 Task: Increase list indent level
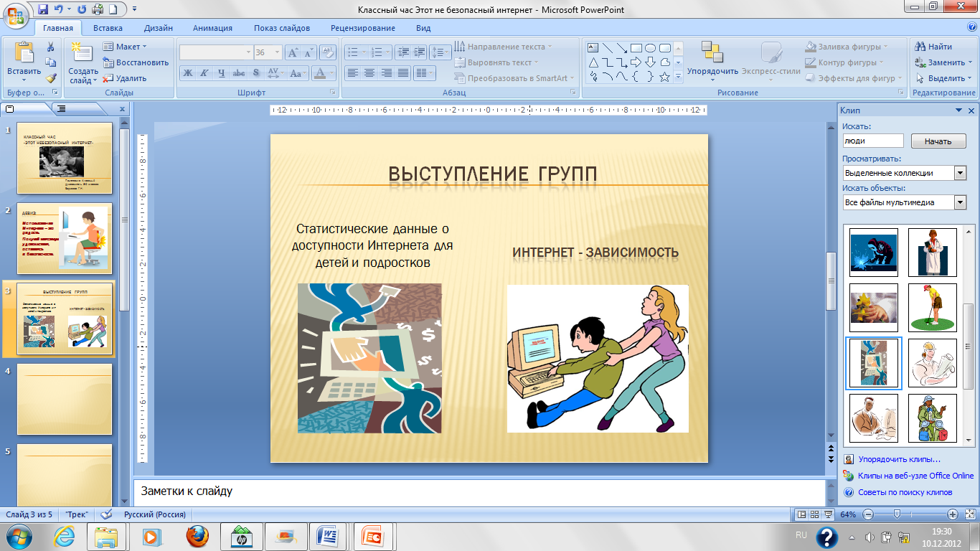420,52
